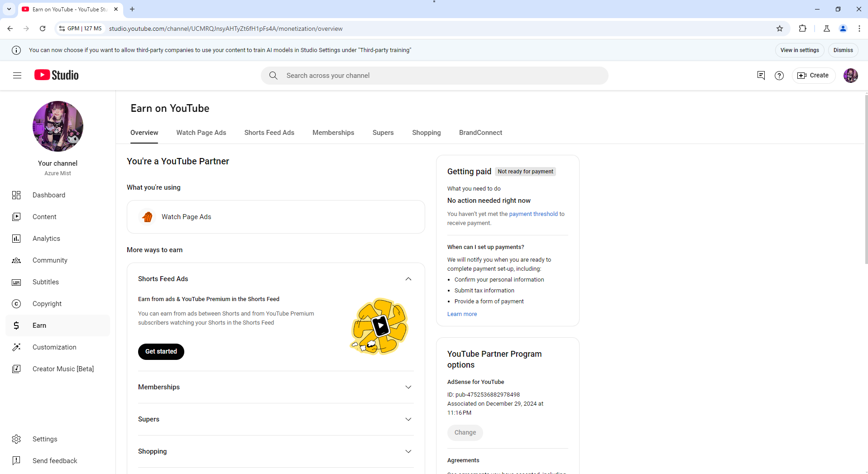868x474 pixels.
Task: Click Learn more in Getting paid card
Action: (x=462, y=314)
